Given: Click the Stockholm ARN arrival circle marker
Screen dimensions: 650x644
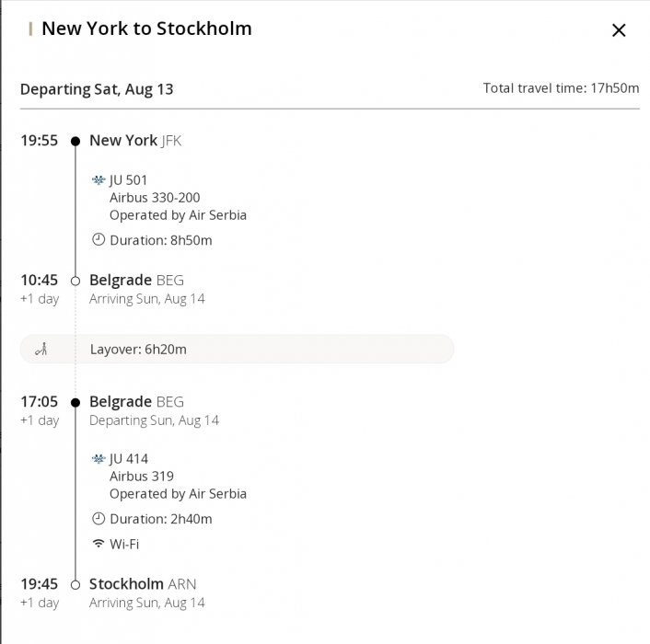Looking at the screenshot, I should 75,584.
